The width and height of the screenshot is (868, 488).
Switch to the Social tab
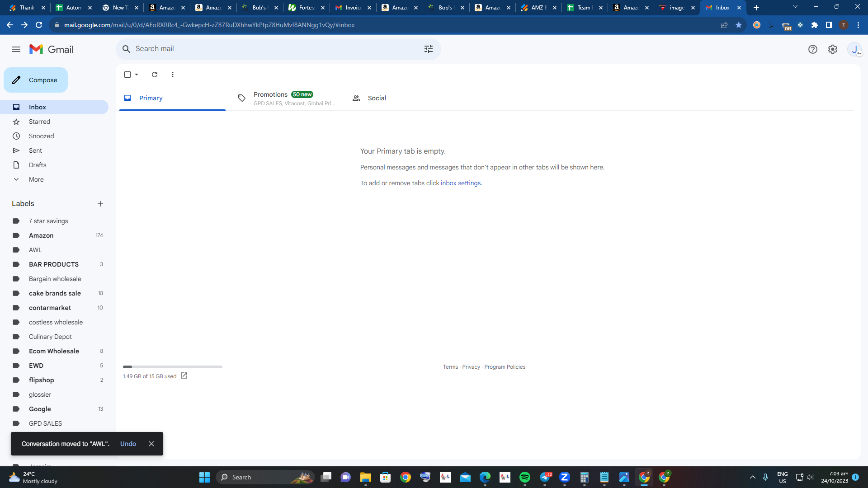pyautogui.click(x=401, y=98)
